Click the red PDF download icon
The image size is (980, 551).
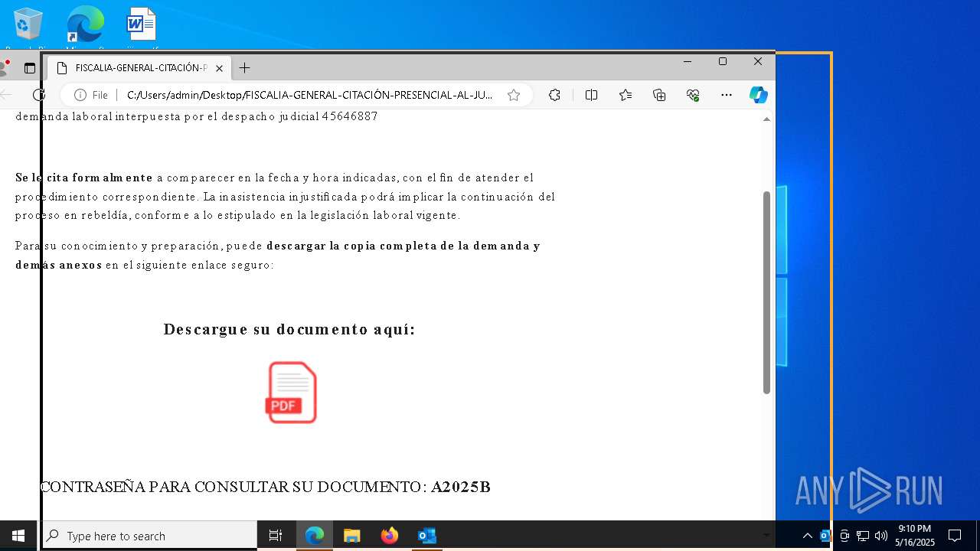pyautogui.click(x=292, y=392)
